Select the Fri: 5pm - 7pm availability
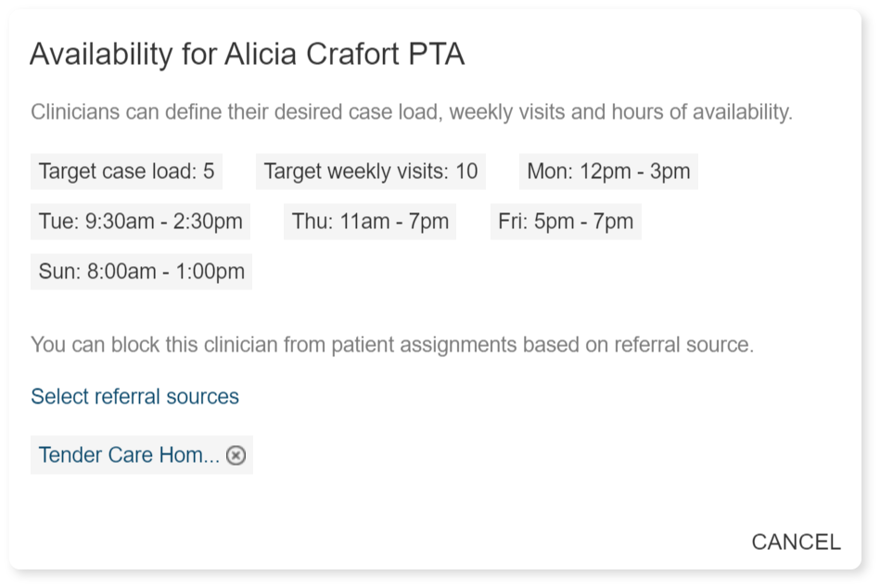880x588 pixels. pos(565,222)
